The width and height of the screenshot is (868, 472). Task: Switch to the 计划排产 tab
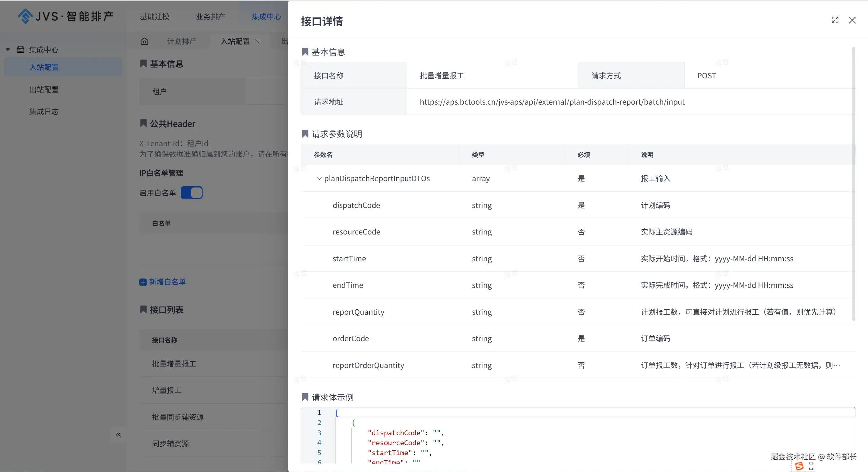coord(182,41)
